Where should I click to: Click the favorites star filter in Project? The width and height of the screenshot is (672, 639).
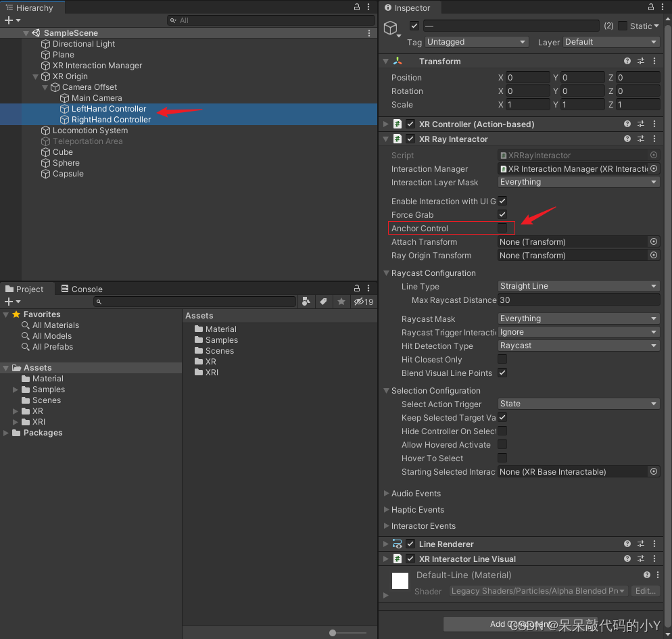point(341,302)
